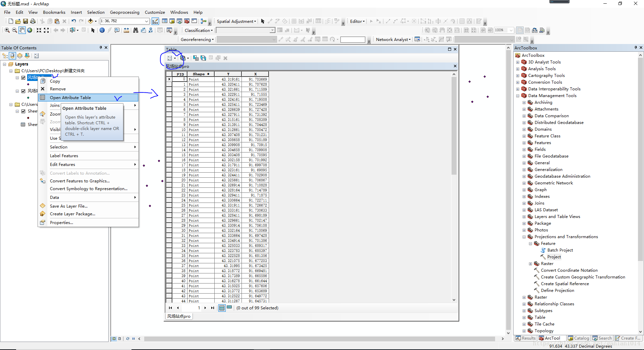Viewport: 644px width, 350px height.
Task: Click the table's vertical scrollbar thumb
Action: pyautogui.click(x=454, y=126)
